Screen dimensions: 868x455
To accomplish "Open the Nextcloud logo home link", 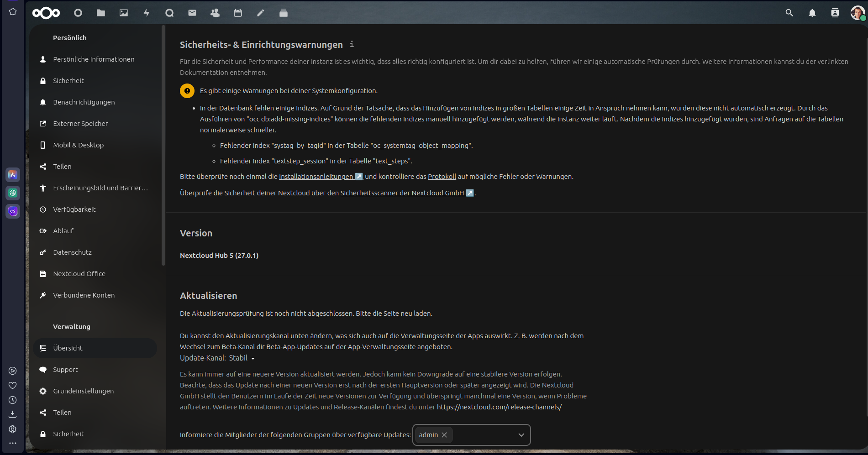I will (x=46, y=13).
